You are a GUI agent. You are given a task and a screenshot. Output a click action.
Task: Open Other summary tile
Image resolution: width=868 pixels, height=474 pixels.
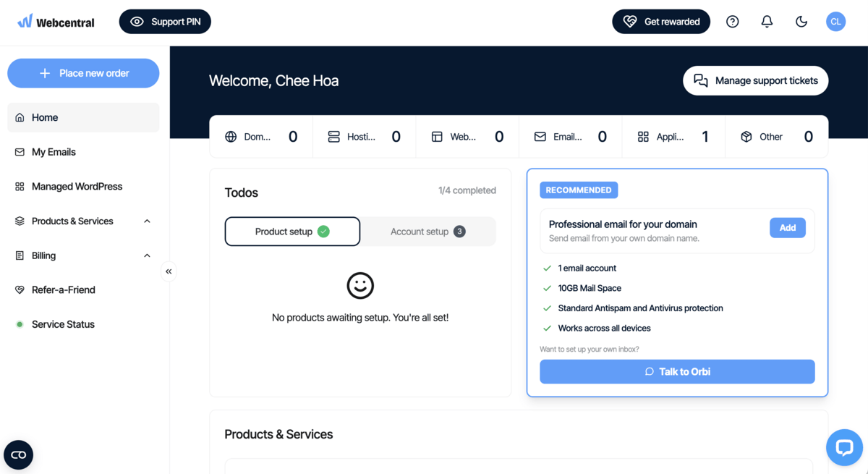click(777, 137)
